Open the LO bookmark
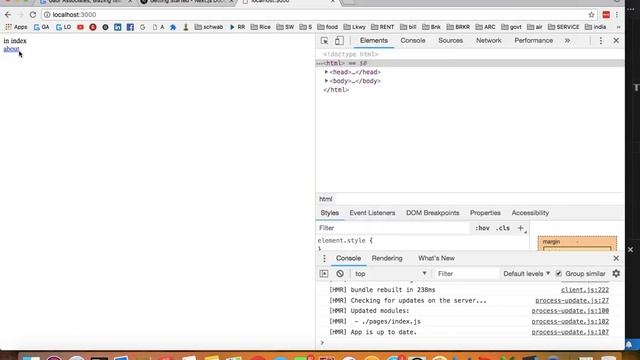 [64, 27]
